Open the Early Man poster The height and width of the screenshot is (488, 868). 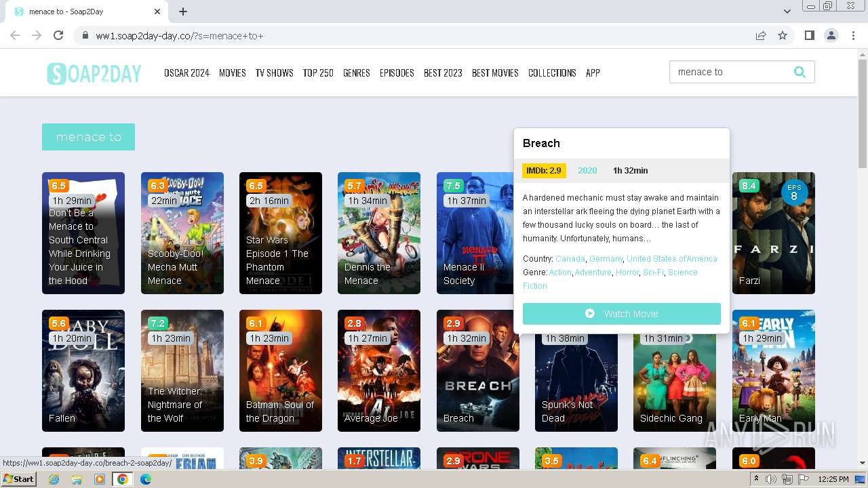774,371
